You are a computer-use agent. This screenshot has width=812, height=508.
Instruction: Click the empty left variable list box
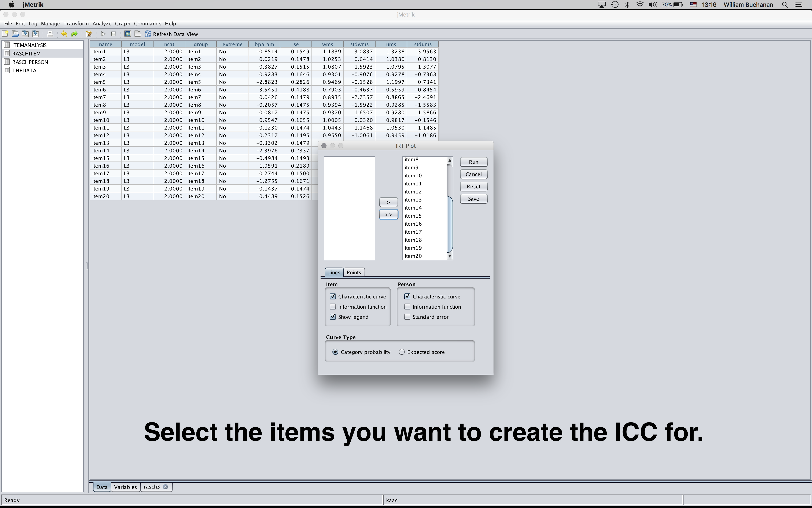[x=349, y=208]
